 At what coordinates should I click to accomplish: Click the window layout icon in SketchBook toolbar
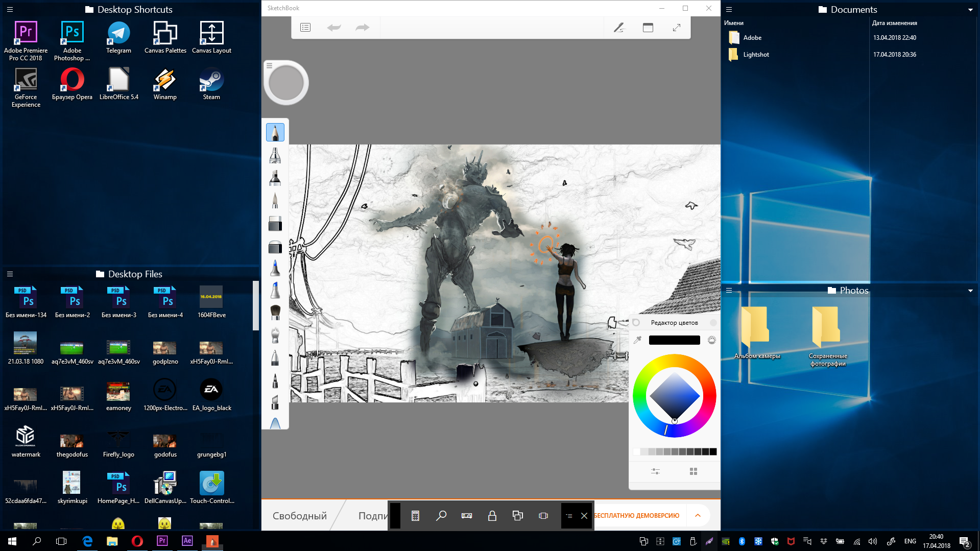pos(648,28)
